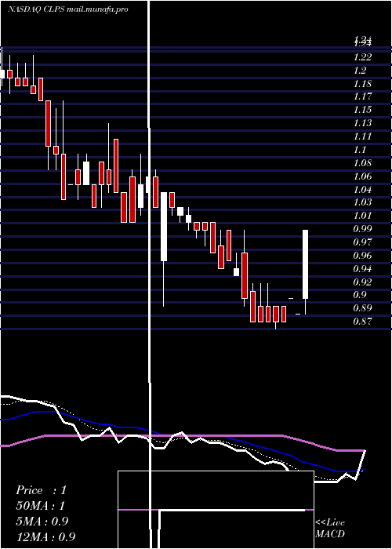392x549 pixels.
Task: Click the 1.22 price axis label
Action: [x=362, y=56]
